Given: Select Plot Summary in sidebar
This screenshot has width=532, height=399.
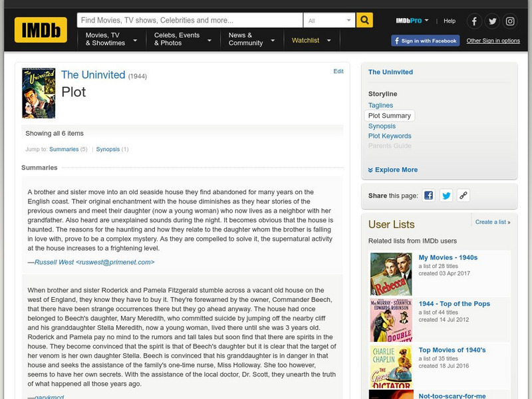Looking at the screenshot, I should pyautogui.click(x=390, y=116).
